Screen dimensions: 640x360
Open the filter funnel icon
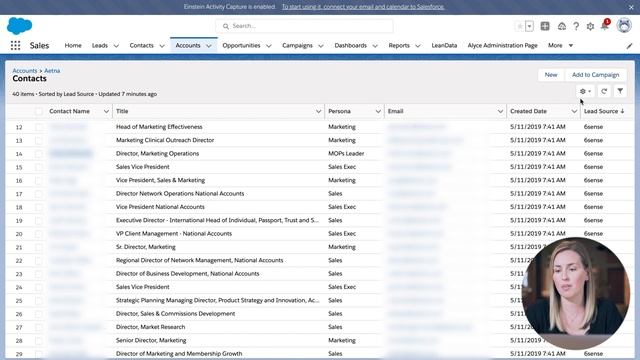pyautogui.click(x=620, y=91)
